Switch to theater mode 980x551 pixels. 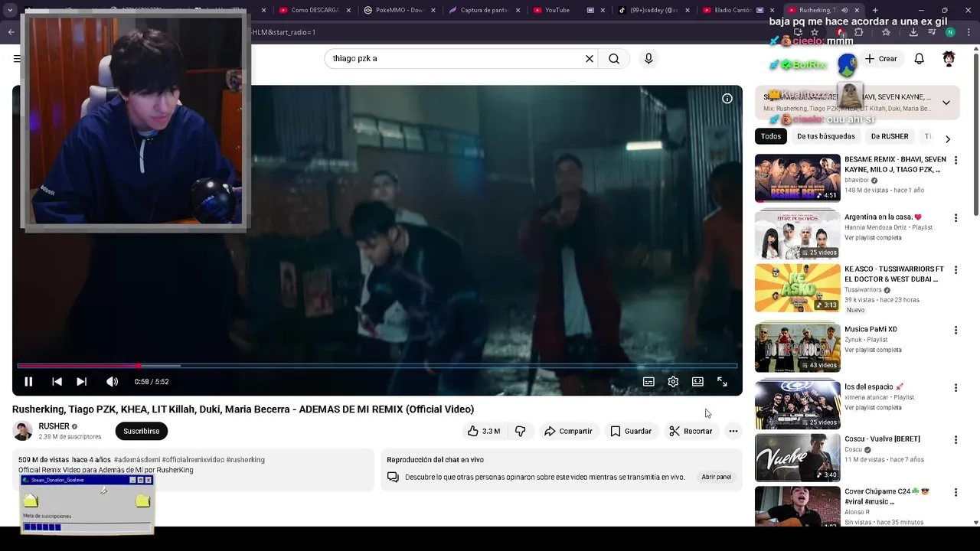point(697,382)
